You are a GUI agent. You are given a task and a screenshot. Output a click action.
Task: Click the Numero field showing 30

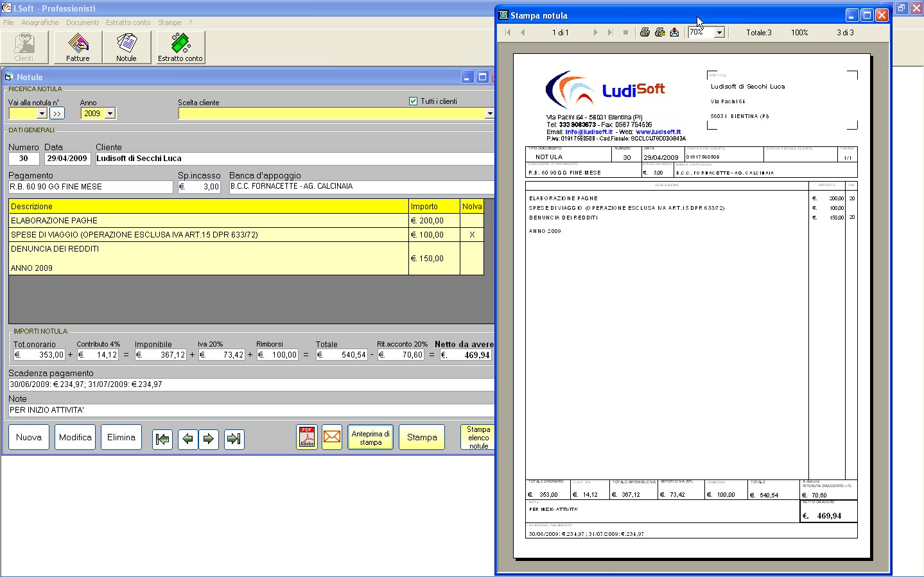(x=24, y=159)
